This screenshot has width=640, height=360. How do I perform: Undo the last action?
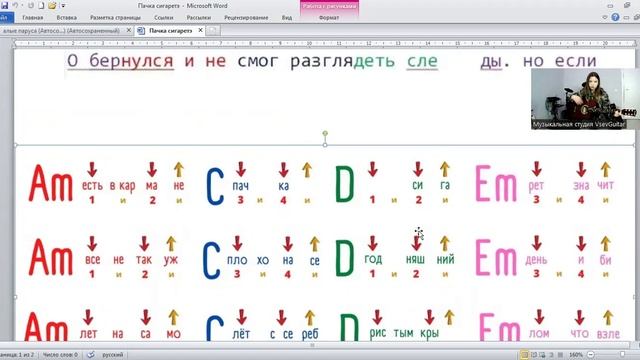[x=15, y=6]
